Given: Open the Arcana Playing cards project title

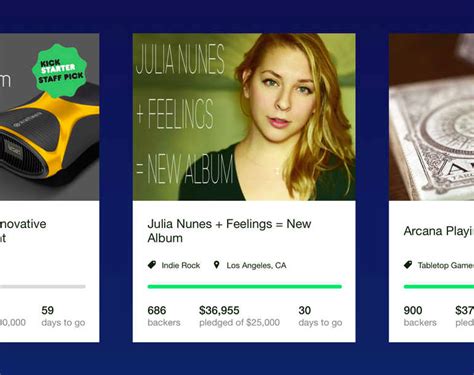Looking at the screenshot, I should (439, 231).
